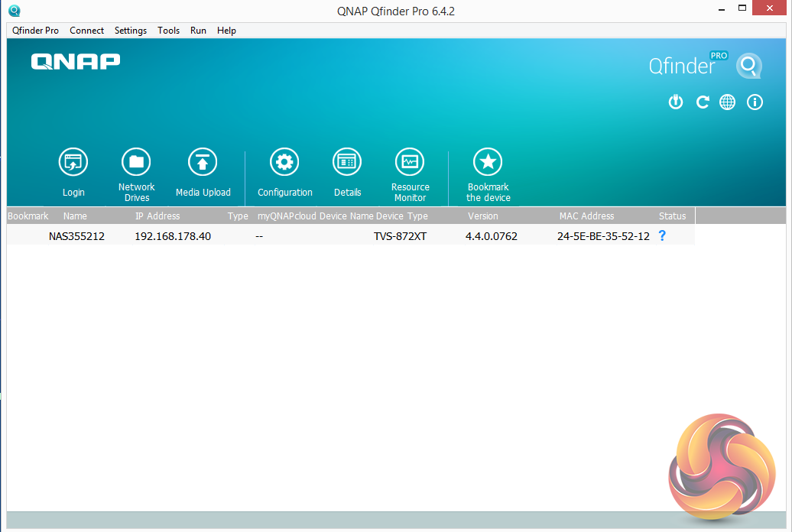Sort by myQNAPcloud Device Name column
792x532 pixels.
(x=316, y=216)
